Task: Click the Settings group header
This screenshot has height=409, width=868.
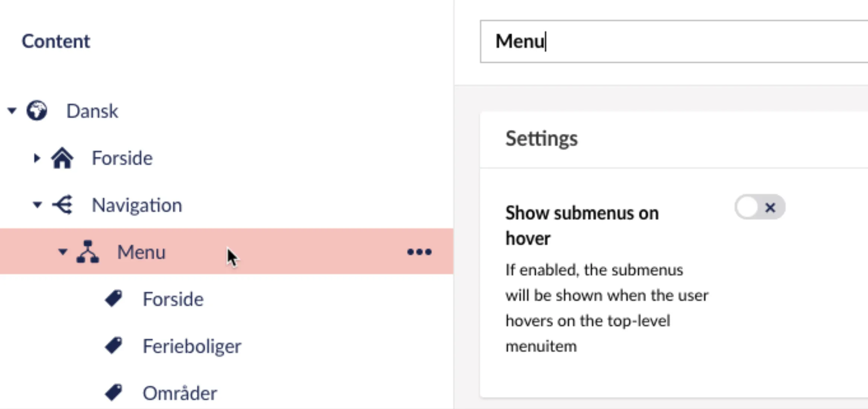Action: [x=542, y=139]
